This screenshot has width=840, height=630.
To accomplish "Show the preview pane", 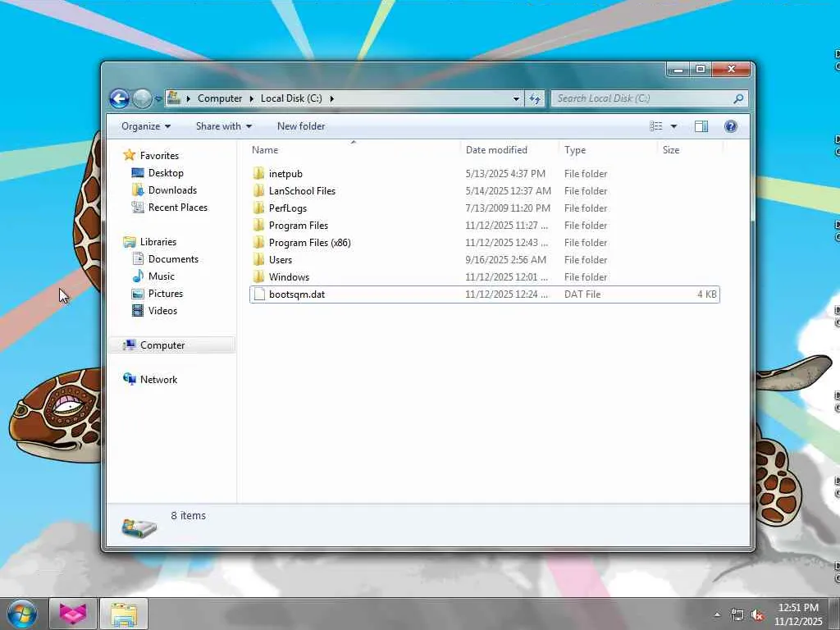I will (x=701, y=126).
